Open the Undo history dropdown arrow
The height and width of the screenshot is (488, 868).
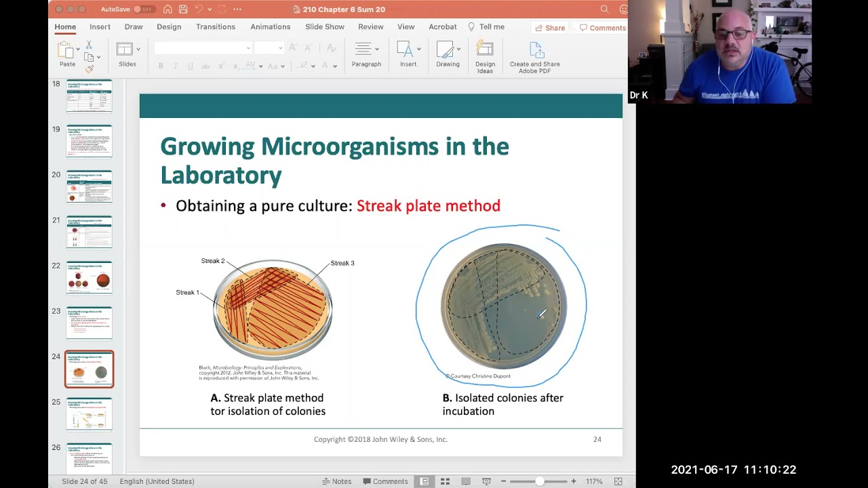pyautogui.click(x=209, y=9)
